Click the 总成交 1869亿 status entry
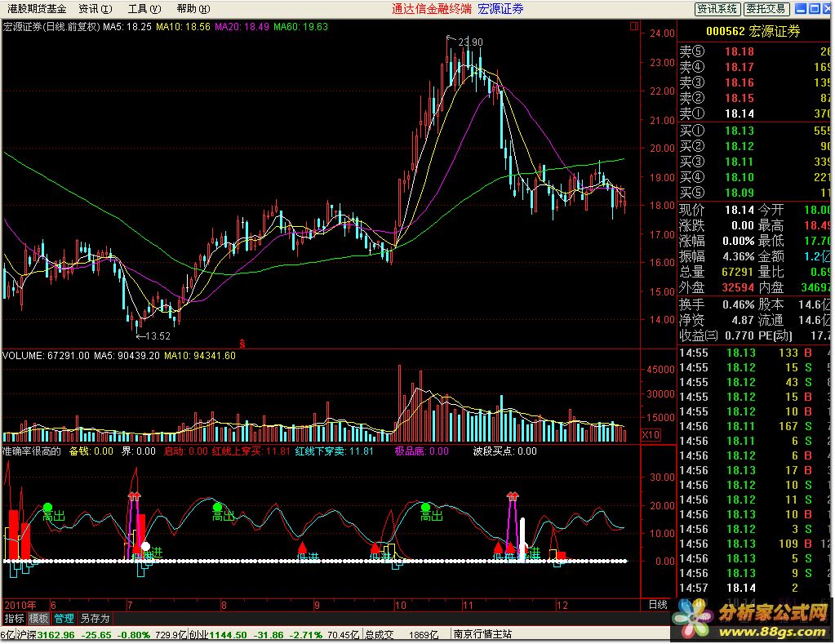 click(402, 635)
